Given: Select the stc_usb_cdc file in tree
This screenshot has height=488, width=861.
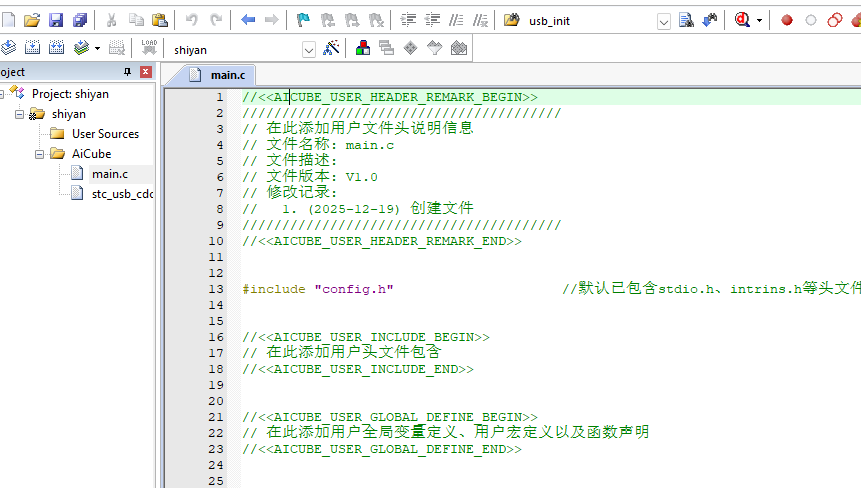Looking at the screenshot, I should coord(122,194).
